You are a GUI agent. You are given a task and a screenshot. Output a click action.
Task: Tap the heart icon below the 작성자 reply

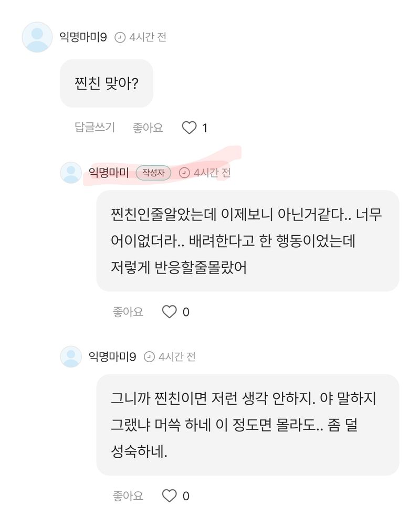coord(169,312)
